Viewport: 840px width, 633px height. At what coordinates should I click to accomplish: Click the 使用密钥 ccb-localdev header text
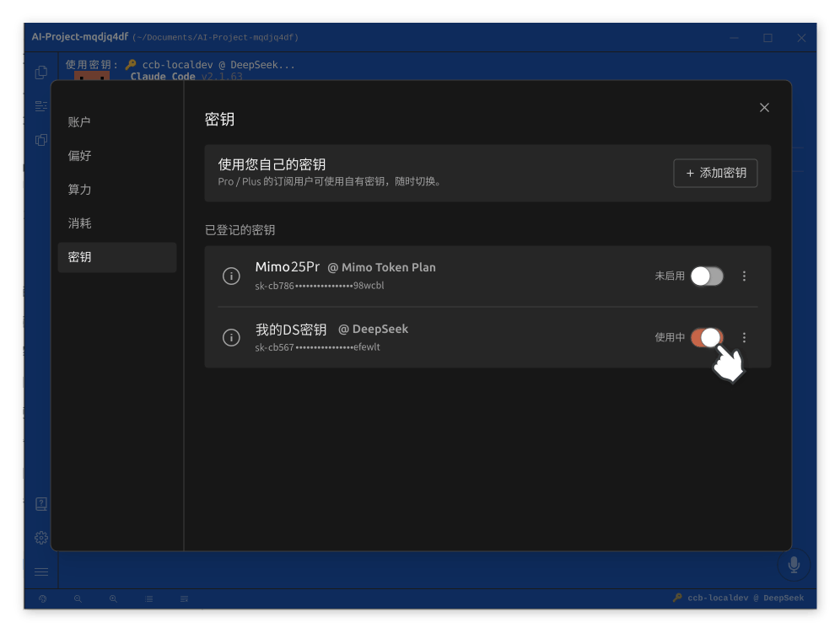pyautogui.click(x=180, y=65)
